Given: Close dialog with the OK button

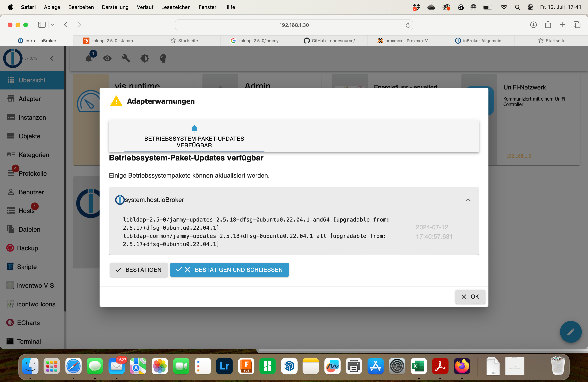Looking at the screenshot, I should point(470,296).
